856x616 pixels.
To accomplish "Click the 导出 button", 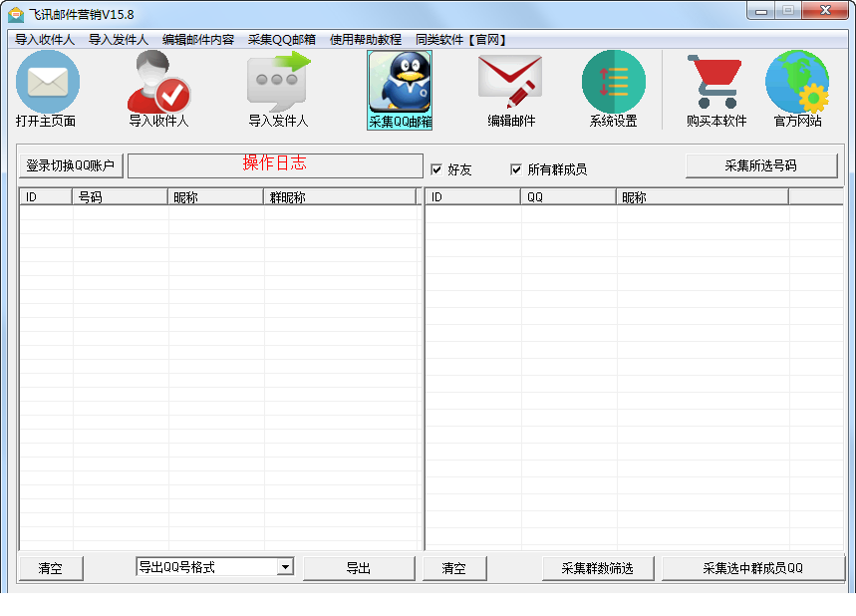I will [359, 568].
